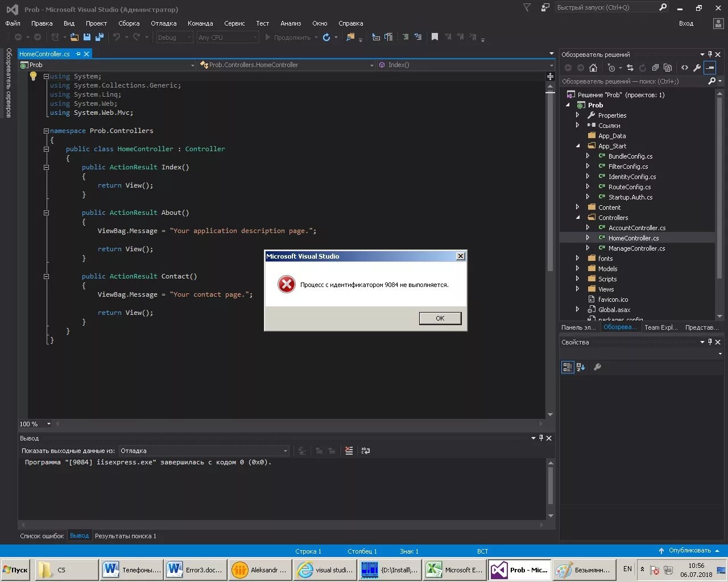Open the Сборка menu

[x=129, y=23]
